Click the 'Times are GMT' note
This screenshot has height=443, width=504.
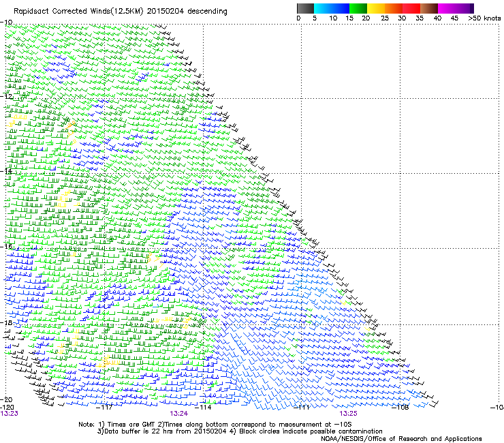pos(131,425)
